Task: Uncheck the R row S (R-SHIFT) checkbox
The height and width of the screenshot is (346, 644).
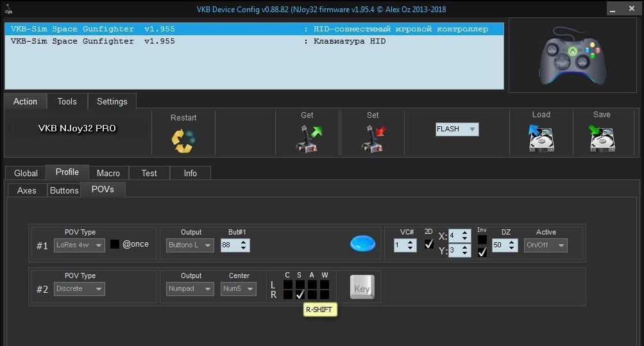Action: 300,294
